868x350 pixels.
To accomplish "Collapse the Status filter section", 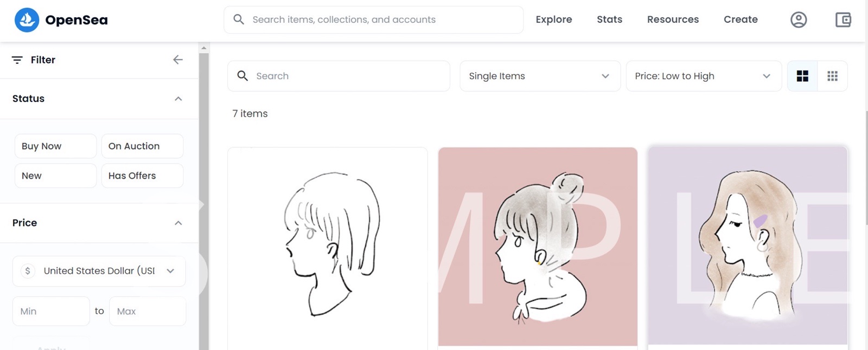I will (x=178, y=99).
